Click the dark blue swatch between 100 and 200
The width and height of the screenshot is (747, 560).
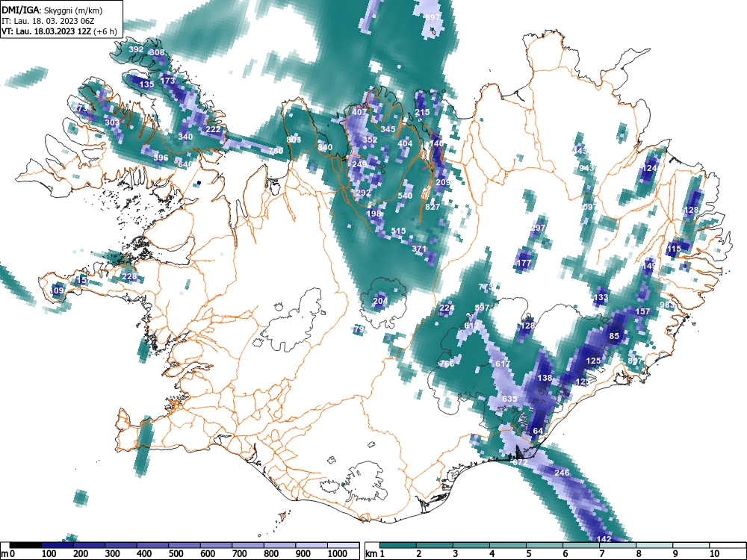pyautogui.click(x=58, y=545)
